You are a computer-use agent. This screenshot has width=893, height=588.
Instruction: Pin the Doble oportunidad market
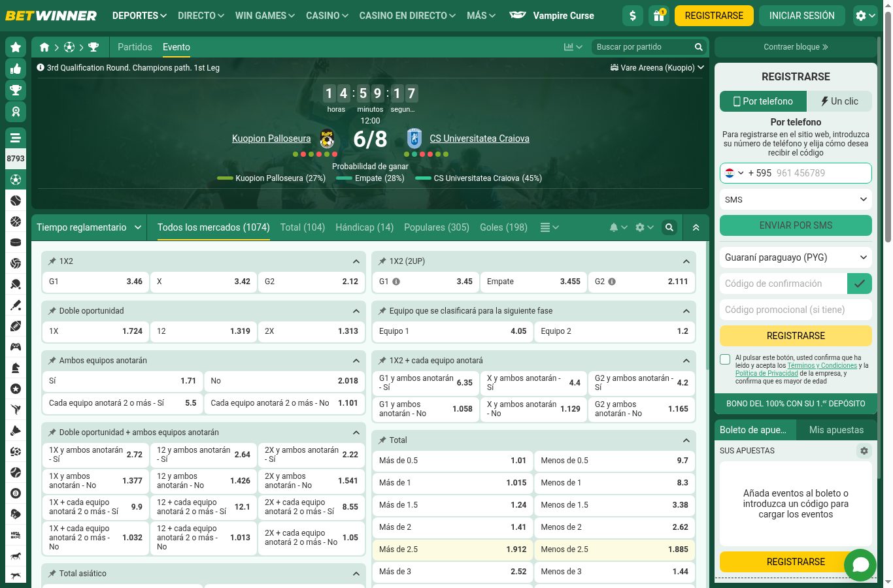[52, 311]
